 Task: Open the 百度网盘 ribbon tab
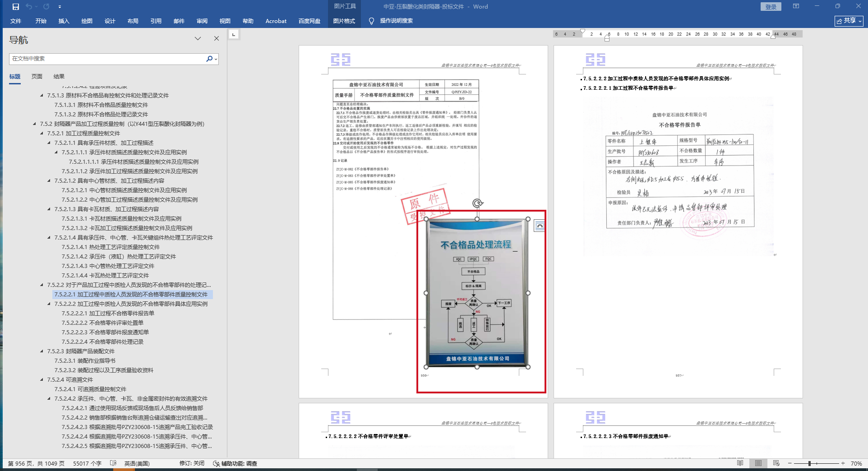(309, 21)
